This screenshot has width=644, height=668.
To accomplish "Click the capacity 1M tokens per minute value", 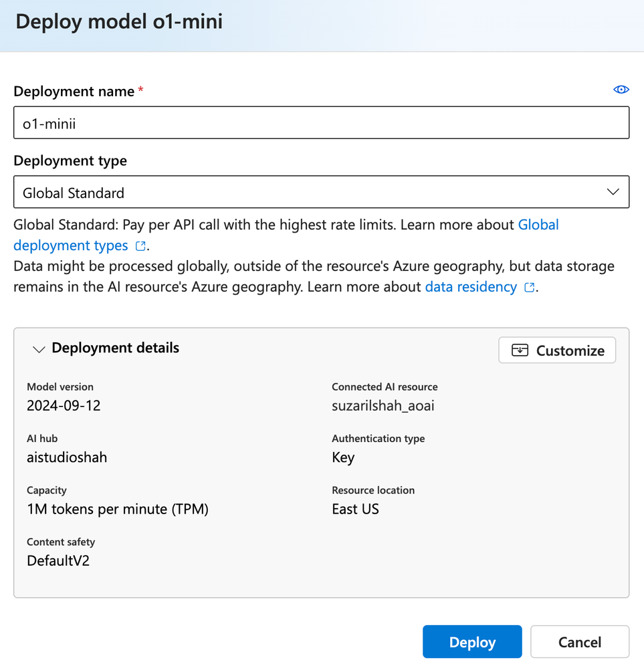I will point(118,510).
